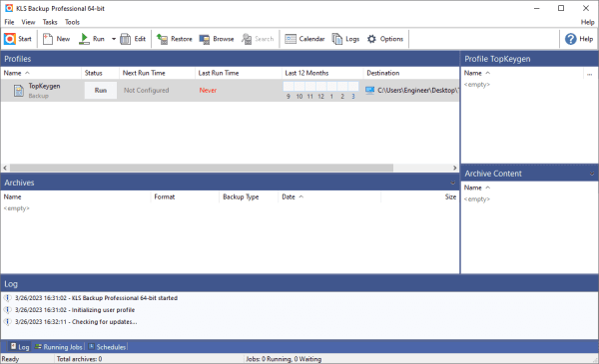Screen dimensions: 599x364
Task: Open the Restore tool
Action: click(x=174, y=39)
